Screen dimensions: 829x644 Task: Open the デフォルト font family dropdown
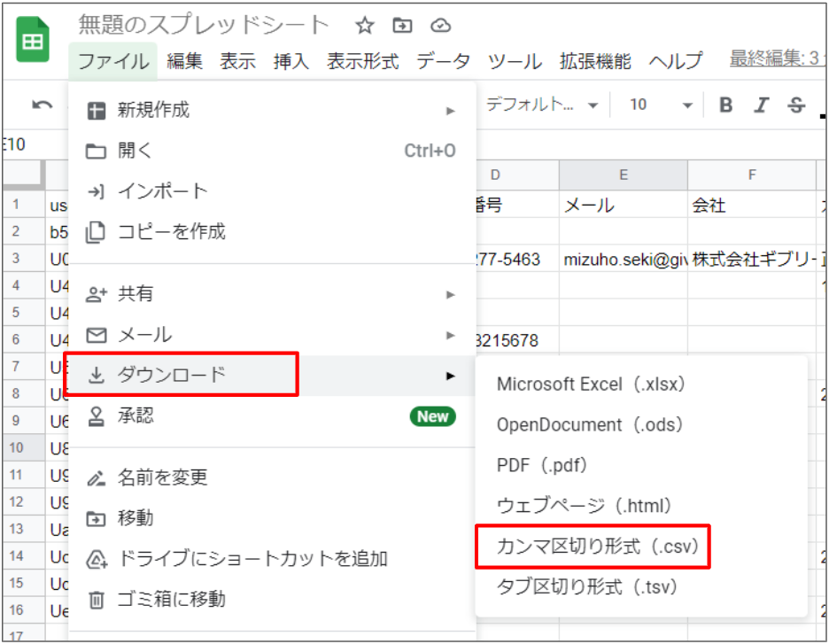pyautogui.click(x=542, y=105)
